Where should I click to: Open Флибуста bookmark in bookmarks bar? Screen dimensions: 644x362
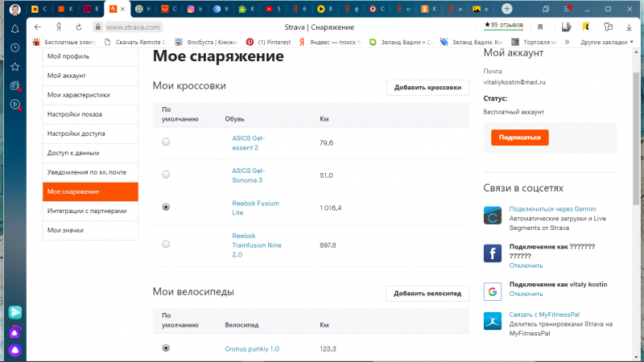pos(206,42)
